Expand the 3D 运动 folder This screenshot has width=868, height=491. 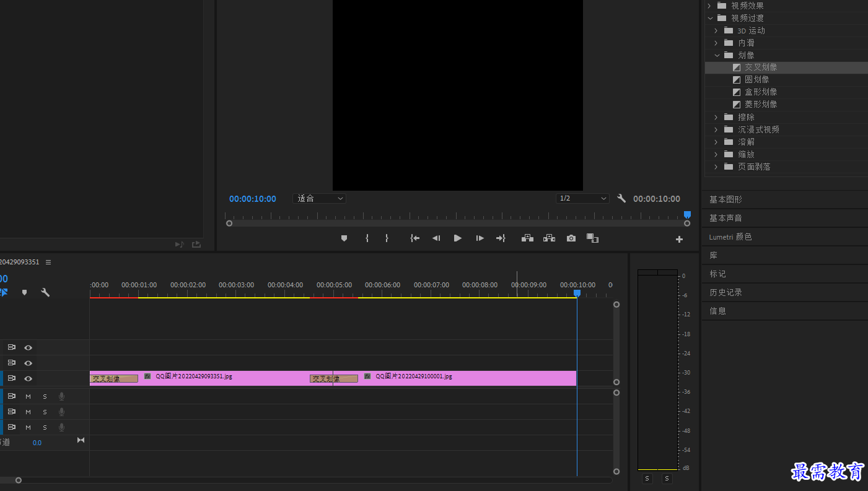717,30
